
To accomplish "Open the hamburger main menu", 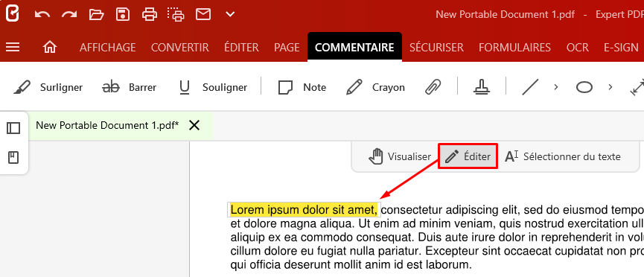I will pyautogui.click(x=13, y=47).
